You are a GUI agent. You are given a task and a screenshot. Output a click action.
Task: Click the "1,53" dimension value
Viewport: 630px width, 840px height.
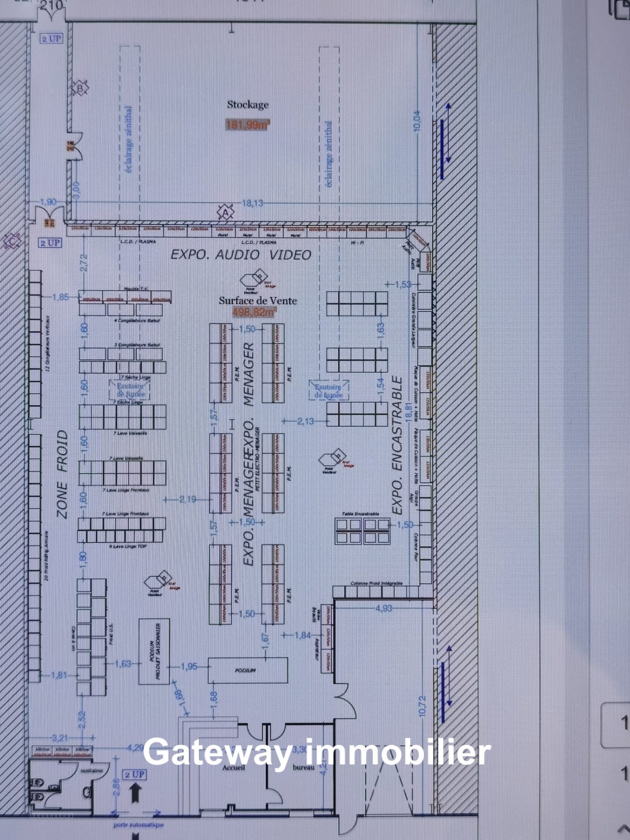tap(403, 285)
